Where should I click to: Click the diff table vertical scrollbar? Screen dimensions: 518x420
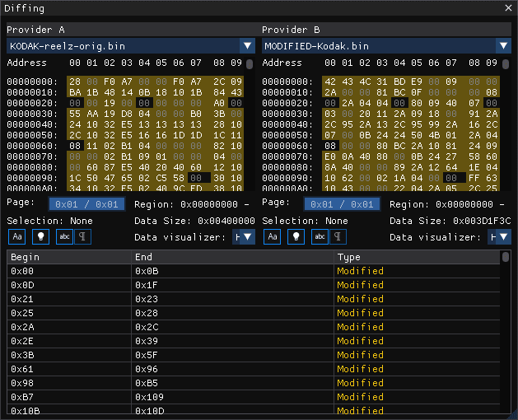506,332
